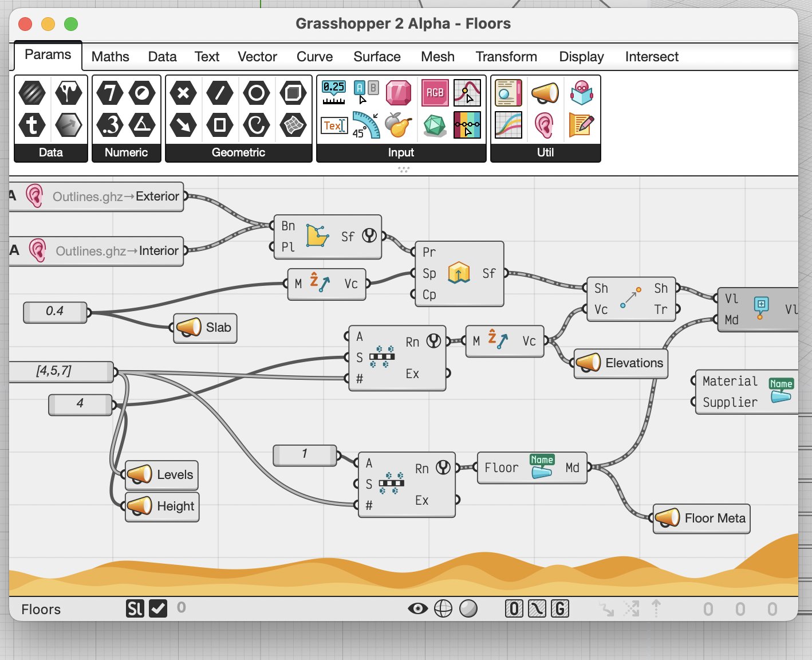Select the square rectangle parameter icon
812x660 pixels.
pyautogui.click(x=220, y=125)
